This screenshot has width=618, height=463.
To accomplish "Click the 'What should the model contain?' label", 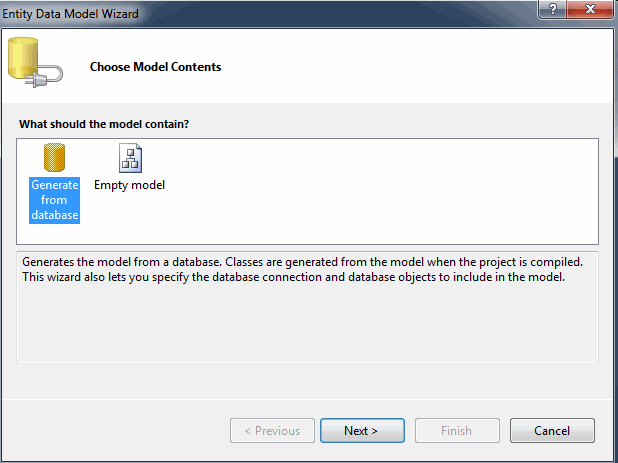I will [104, 124].
